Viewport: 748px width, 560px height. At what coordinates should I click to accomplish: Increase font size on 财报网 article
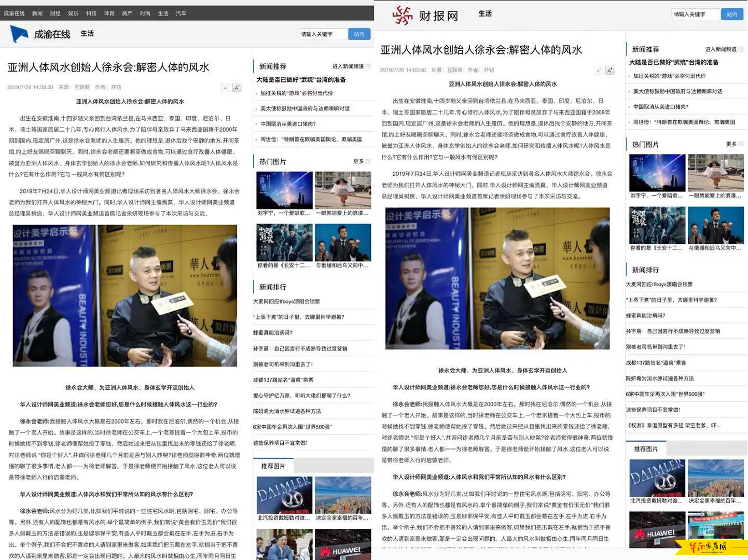(610, 71)
